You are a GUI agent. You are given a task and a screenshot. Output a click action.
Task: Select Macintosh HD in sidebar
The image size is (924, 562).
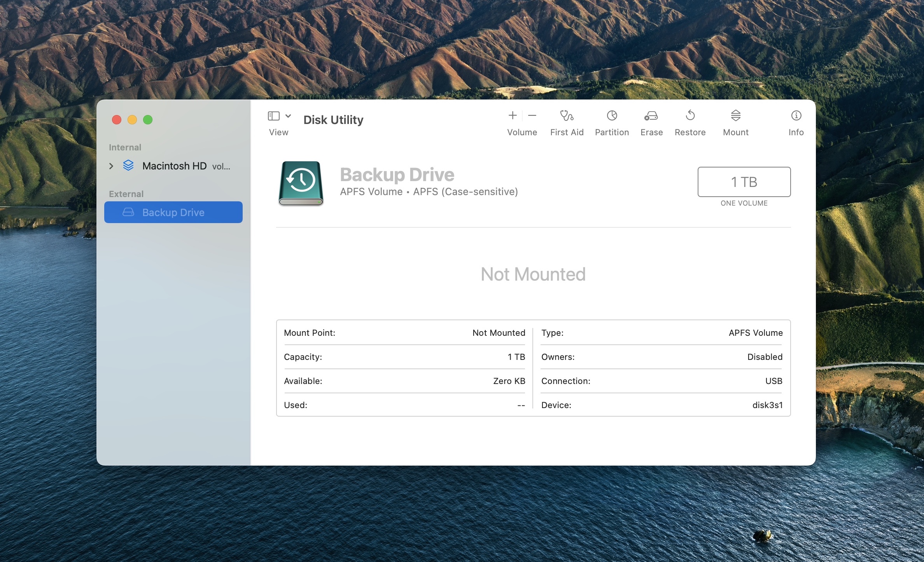coord(173,166)
